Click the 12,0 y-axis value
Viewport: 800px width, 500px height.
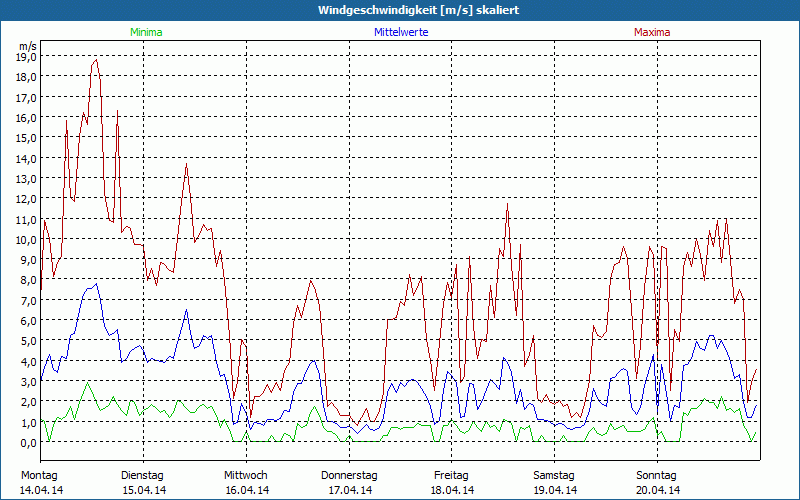[x=26, y=199]
